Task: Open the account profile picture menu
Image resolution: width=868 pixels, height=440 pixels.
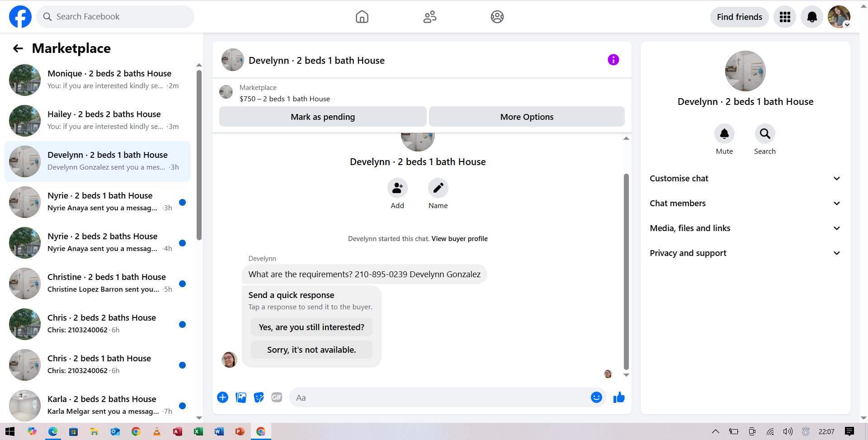Action: pos(839,17)
